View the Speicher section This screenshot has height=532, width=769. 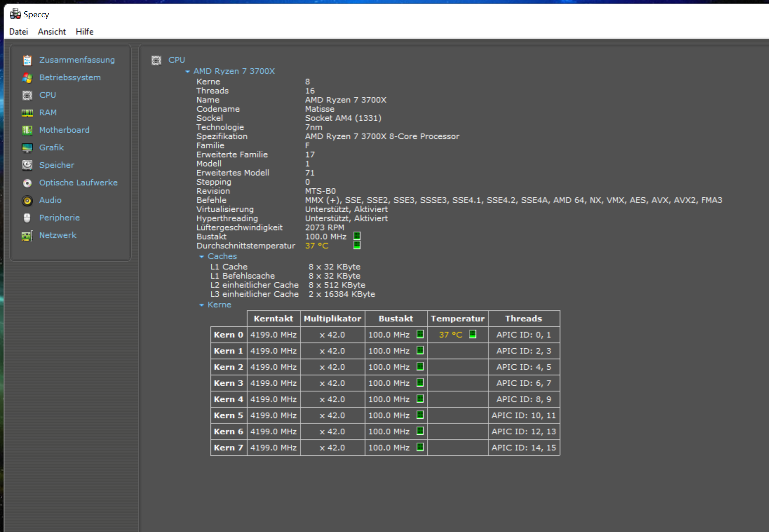pyautogui.click(x=57, y=165)
